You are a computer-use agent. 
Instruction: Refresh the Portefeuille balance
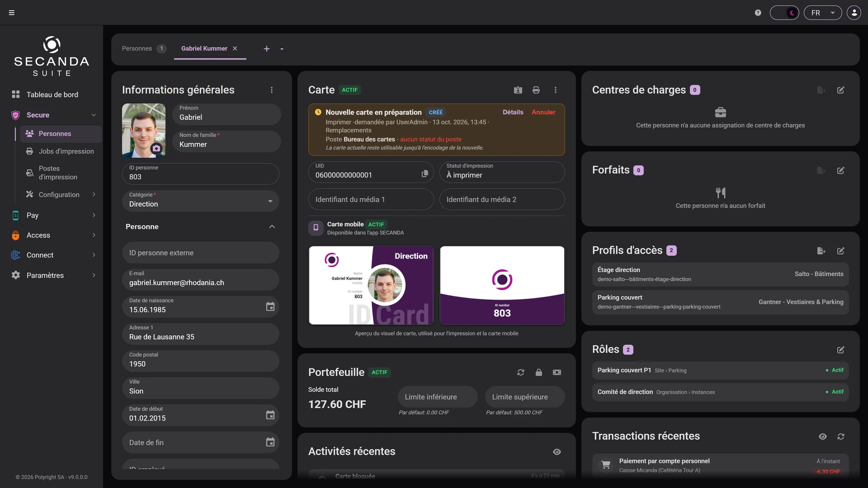[521, 372]
